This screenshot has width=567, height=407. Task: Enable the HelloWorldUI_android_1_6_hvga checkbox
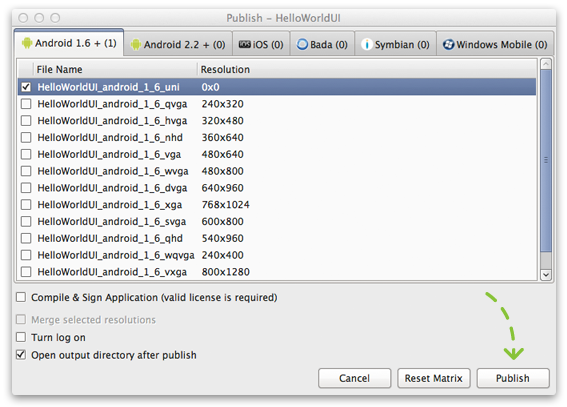26,120
